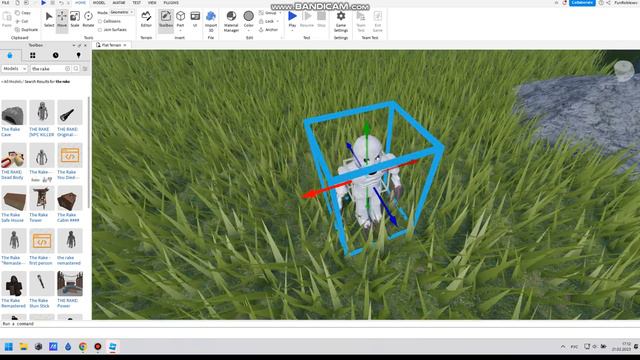
Task: Click Duplicate in Clipboard group
Action: 27,30
